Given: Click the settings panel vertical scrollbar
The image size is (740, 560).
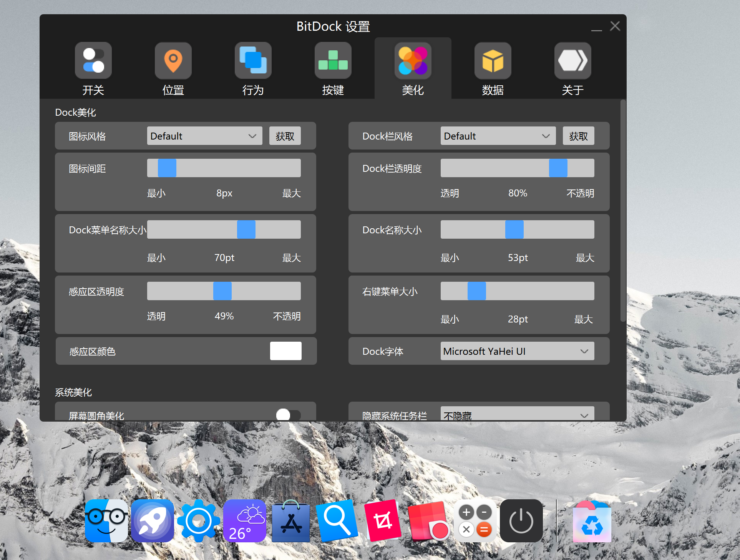Looking at the screenshot, I should (x=623, y=211).
